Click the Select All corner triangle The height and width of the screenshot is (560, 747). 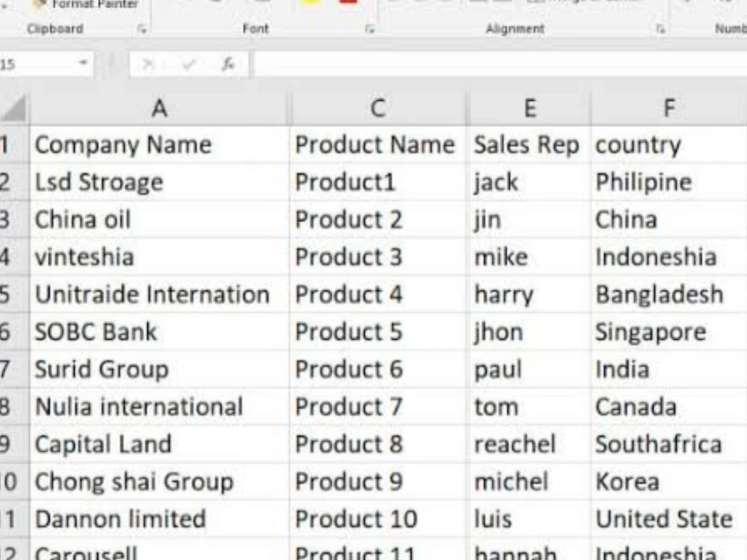point(13,108)
